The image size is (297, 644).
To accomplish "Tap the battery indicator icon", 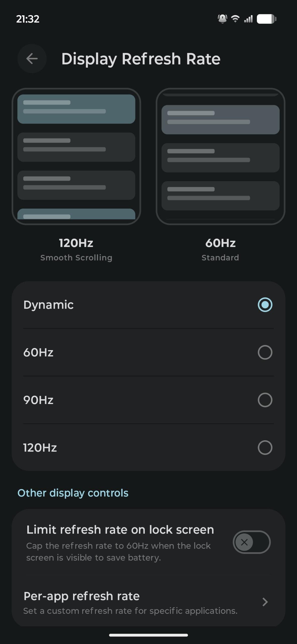I will click(266, 19).
